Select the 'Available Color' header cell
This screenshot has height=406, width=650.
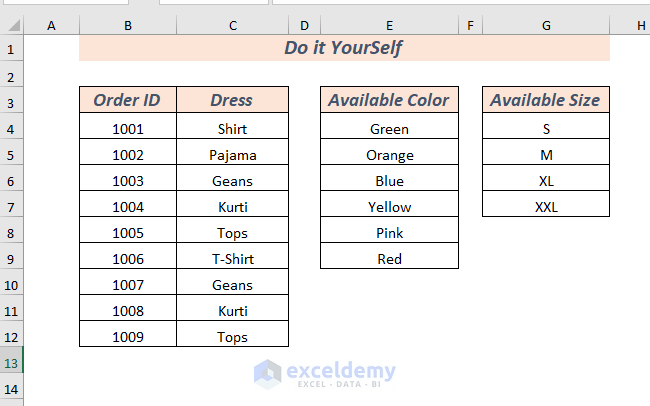tap(389, 100)
